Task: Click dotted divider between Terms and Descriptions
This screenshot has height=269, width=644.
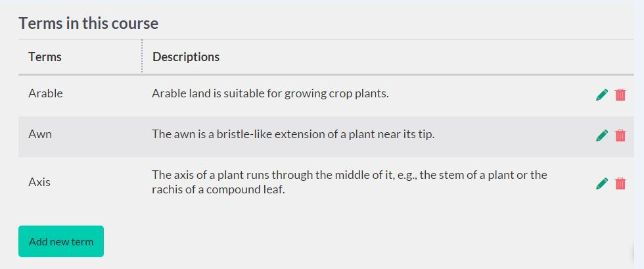Action: (142, 57)
